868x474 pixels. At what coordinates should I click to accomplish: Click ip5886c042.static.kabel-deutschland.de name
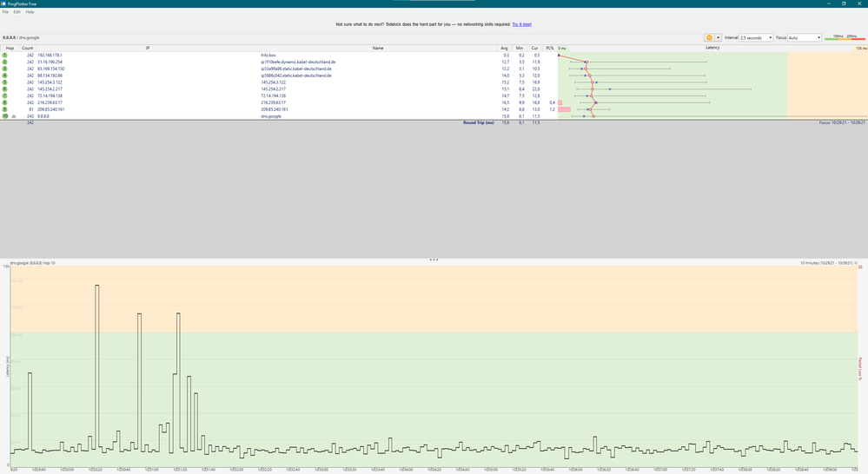tap(296, 76)
